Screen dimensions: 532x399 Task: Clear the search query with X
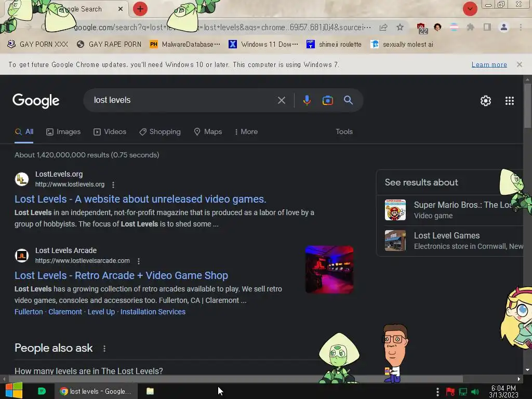tap(281, 100)
